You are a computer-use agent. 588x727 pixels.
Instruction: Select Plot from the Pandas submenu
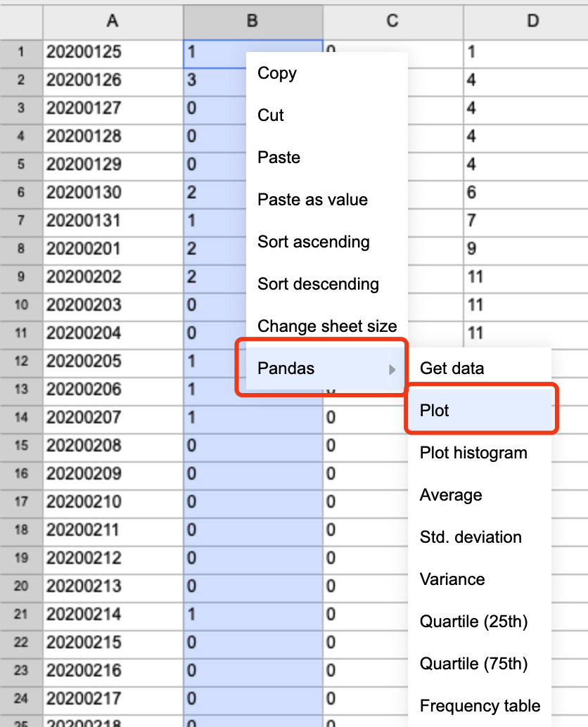(435, 411)
